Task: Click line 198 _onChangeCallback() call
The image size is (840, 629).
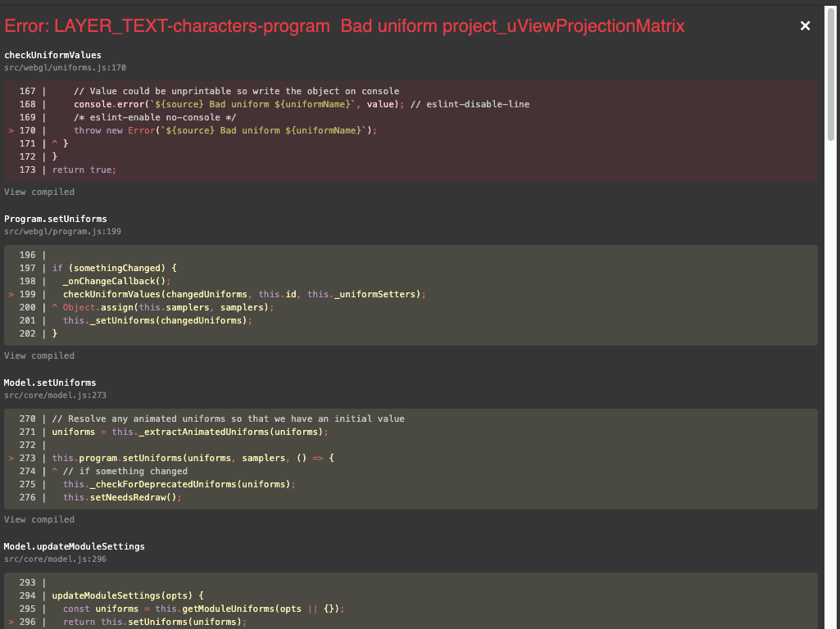Action: 117,282
